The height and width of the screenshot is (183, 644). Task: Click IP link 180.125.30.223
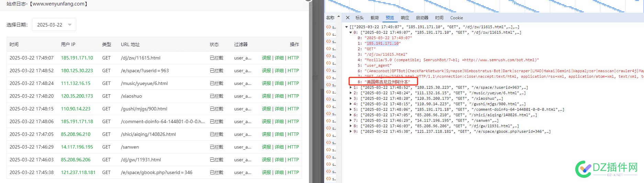[x=77, y=71]
